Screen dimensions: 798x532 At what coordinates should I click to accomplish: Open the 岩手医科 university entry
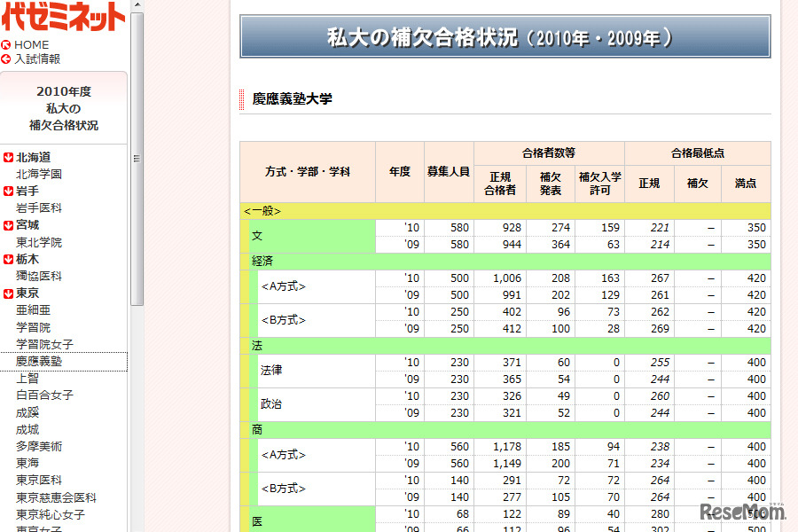click(x=39, y=208)
